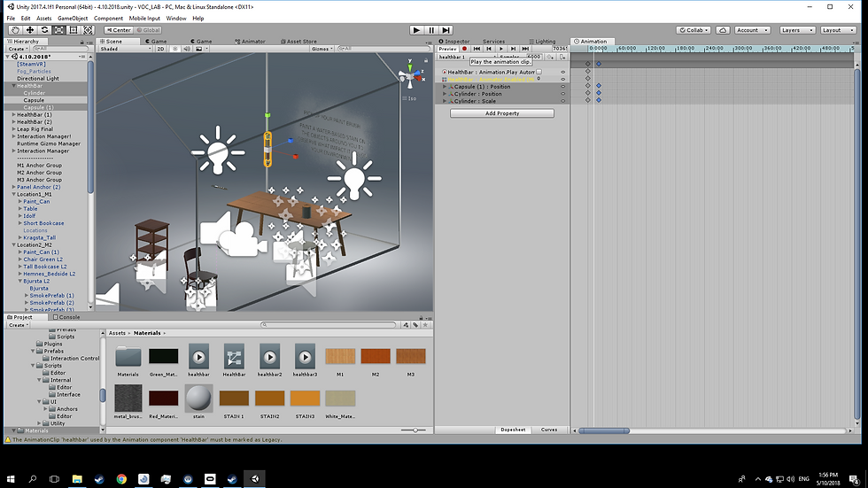Viewport: 868px width, 488px height.
Task: Toggle the Animation.Play Automatically checkbox
Action: [539, 72]
